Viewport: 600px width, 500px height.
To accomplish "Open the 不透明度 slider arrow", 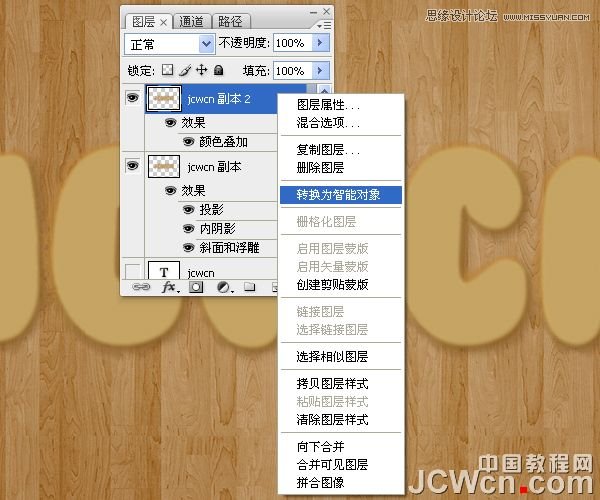I will 320,42.
